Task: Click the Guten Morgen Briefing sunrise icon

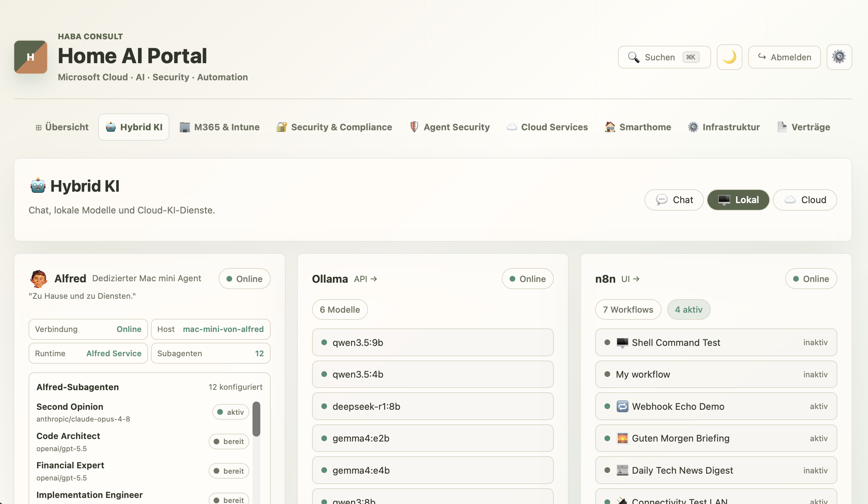Action: [x=622, y=438]
